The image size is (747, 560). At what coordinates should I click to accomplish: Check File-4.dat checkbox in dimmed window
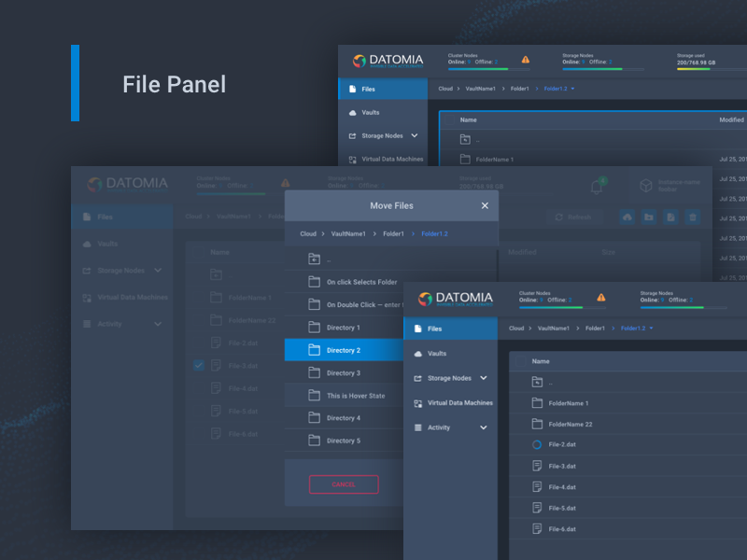[x=199, y=388]
